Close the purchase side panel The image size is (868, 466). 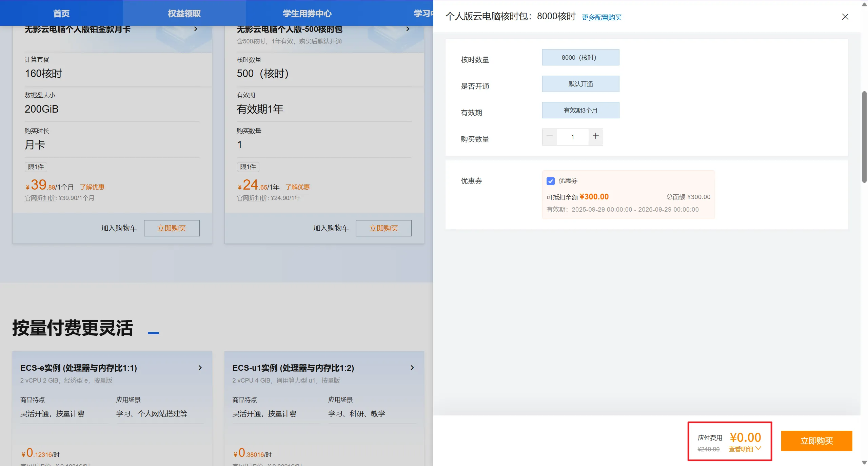[x=845, y=17]
